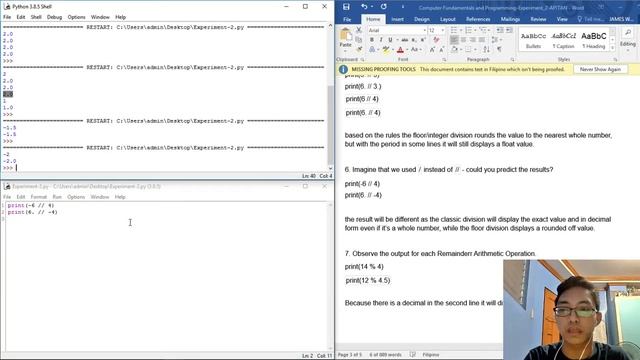Toggle Bold formatting
The width and height of the screenshot is (640, 360).
371,40
